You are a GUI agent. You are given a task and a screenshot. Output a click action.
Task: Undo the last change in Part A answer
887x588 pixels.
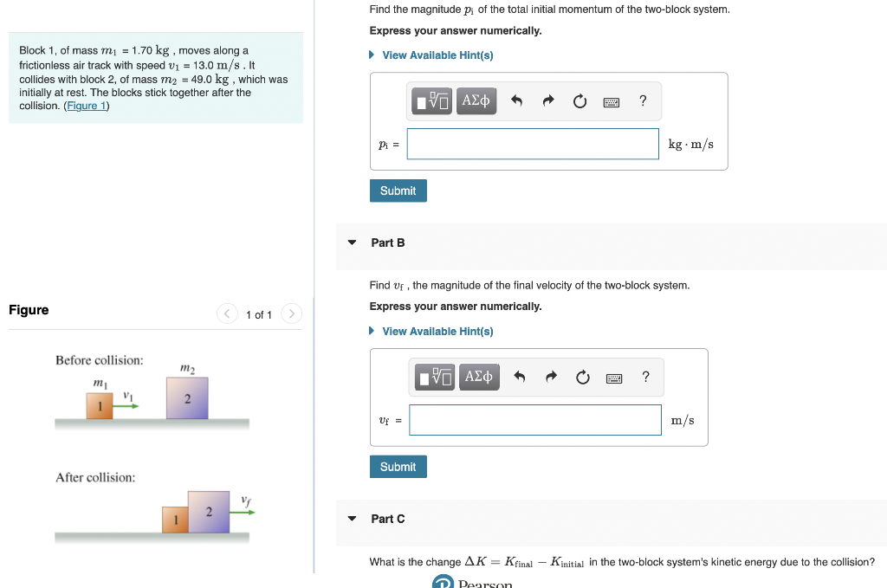click(x=518, y=100)
